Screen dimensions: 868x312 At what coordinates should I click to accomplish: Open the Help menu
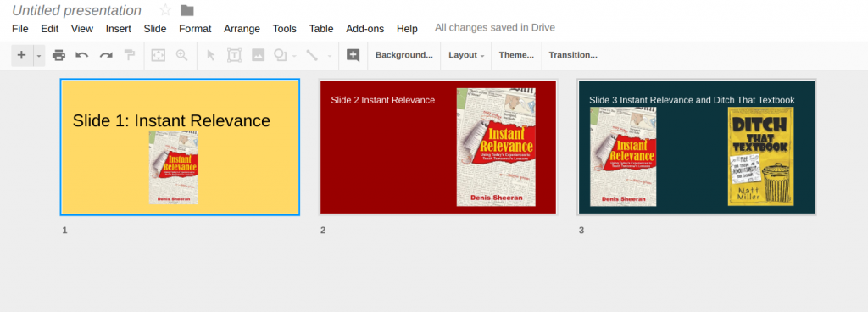tap(407, 29)
